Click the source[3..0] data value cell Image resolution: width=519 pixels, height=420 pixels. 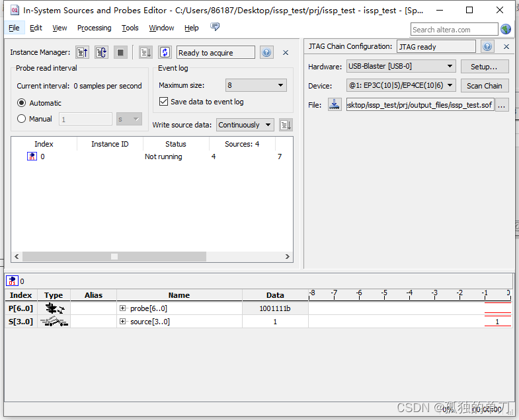275,322
